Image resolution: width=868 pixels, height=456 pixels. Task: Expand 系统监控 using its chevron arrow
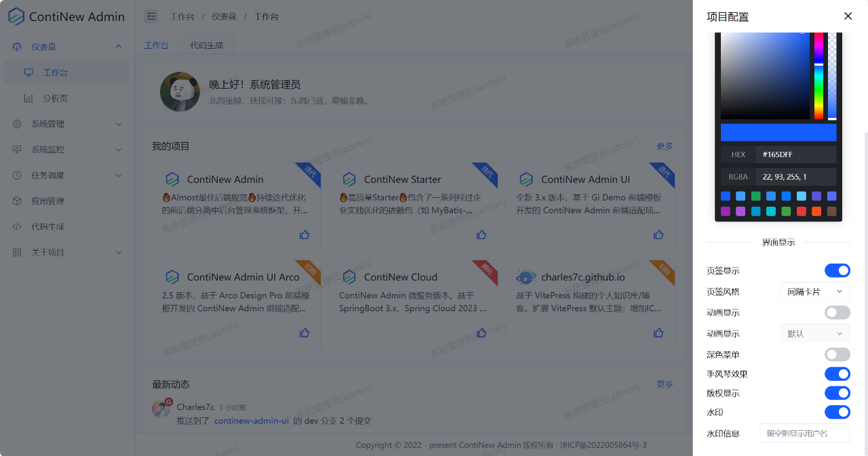(119, 150)
